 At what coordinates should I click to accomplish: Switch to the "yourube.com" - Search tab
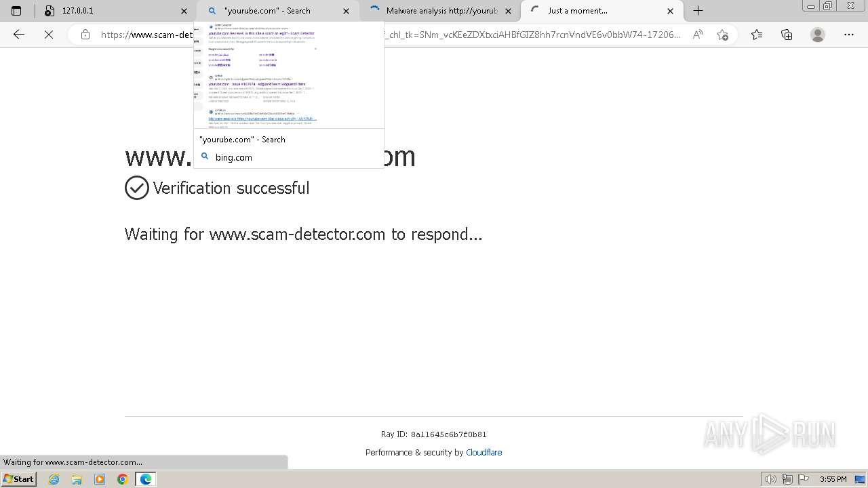pos(277,11)
